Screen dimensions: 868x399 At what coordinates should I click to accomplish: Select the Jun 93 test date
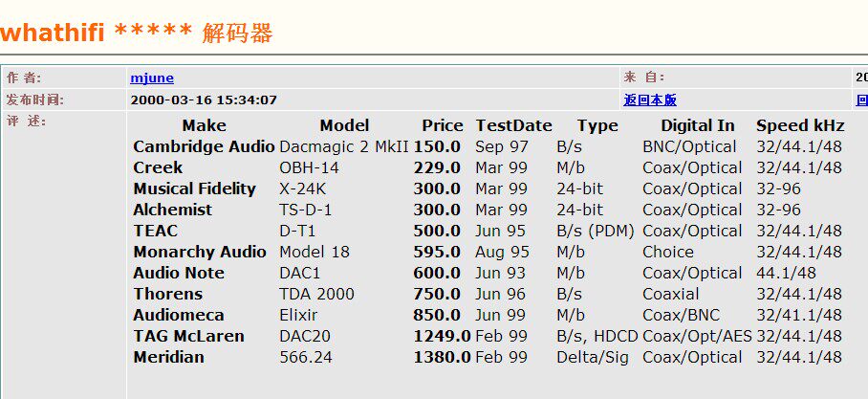(x=500, y=274)
